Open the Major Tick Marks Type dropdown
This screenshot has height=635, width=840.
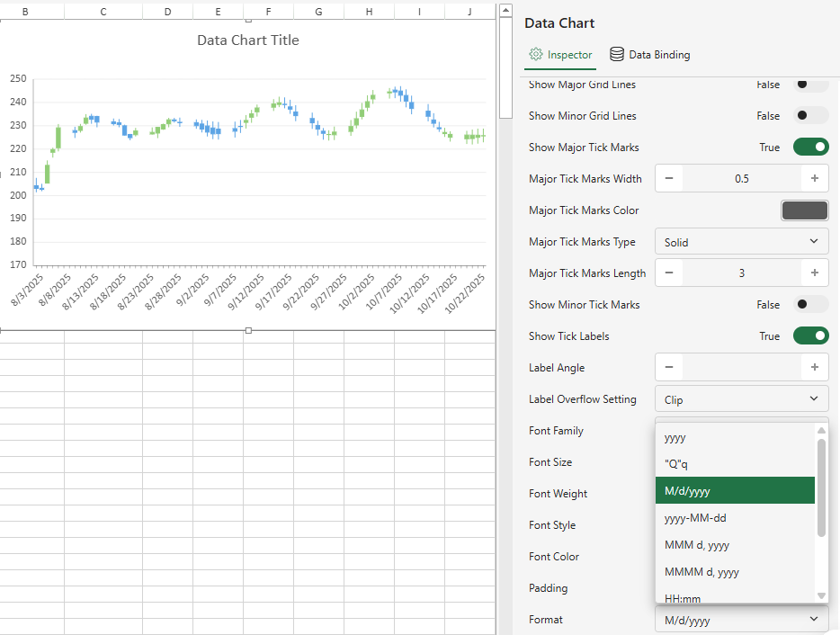(742, 242)
